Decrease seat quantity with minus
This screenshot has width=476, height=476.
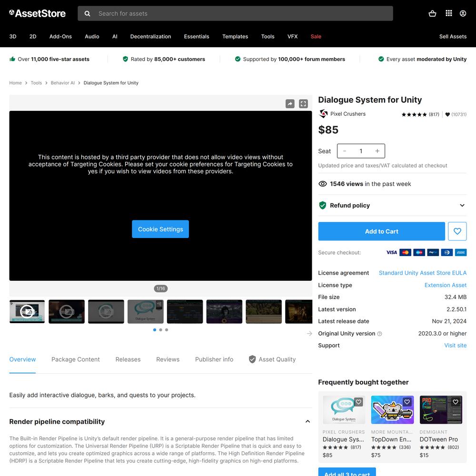click(345, 151)
